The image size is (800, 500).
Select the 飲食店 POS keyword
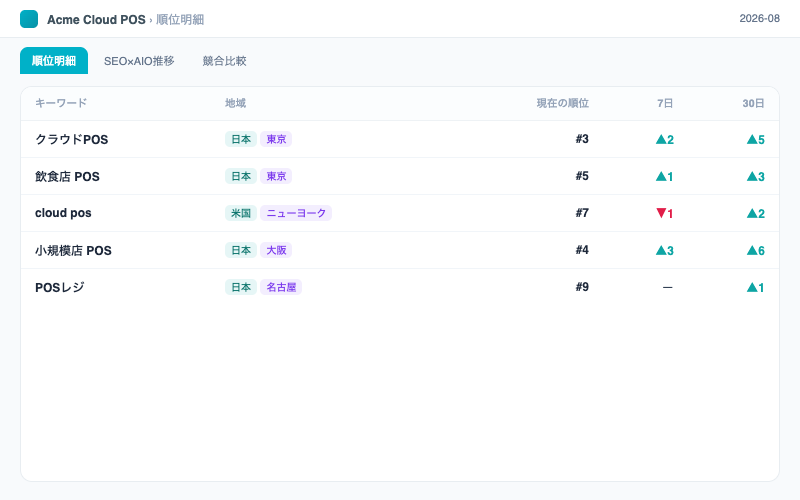(x=67, y=177)
